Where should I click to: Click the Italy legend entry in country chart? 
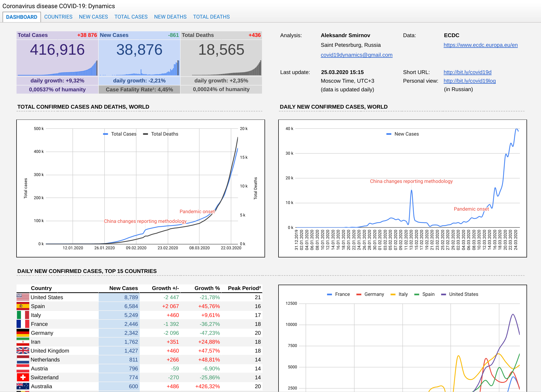403,294
